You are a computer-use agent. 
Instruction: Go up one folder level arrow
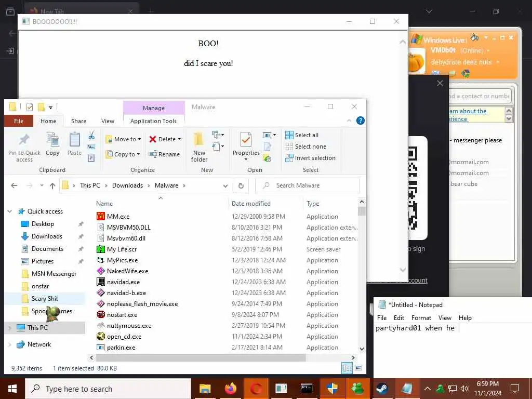coord(52,185)
